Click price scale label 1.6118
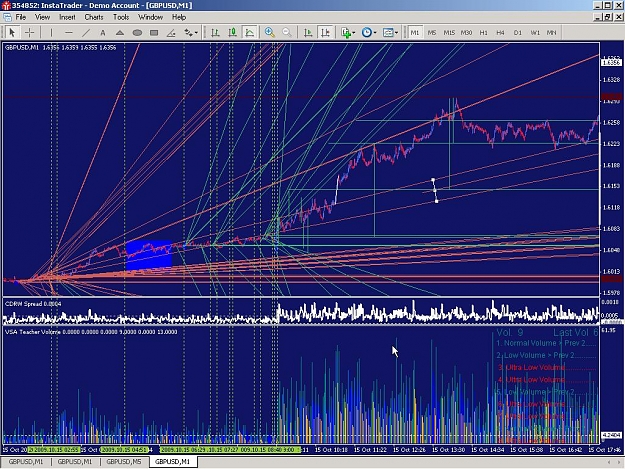This screenshot has width=625, height=469. coord(611,207)
